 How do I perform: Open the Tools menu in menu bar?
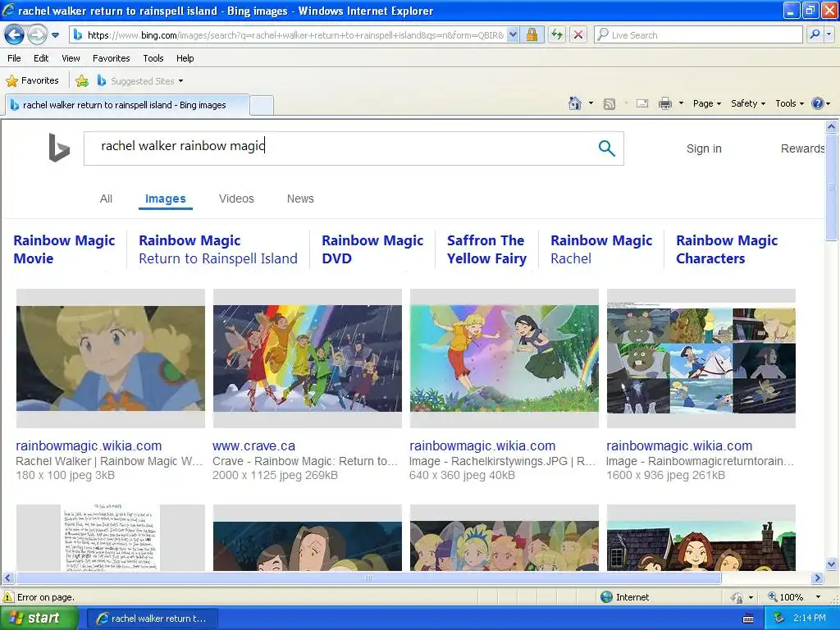tap(153, 58)
